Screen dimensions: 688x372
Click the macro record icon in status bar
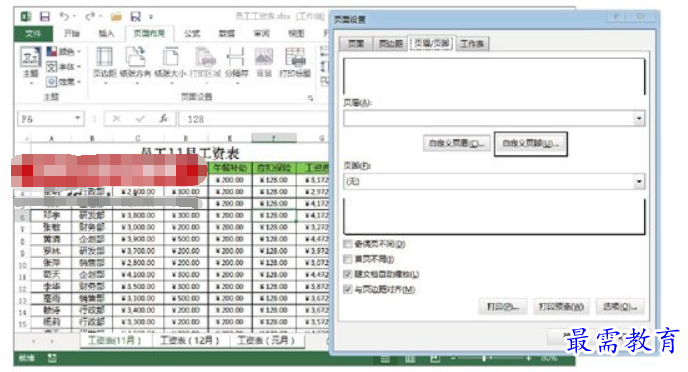coord(52,358)
